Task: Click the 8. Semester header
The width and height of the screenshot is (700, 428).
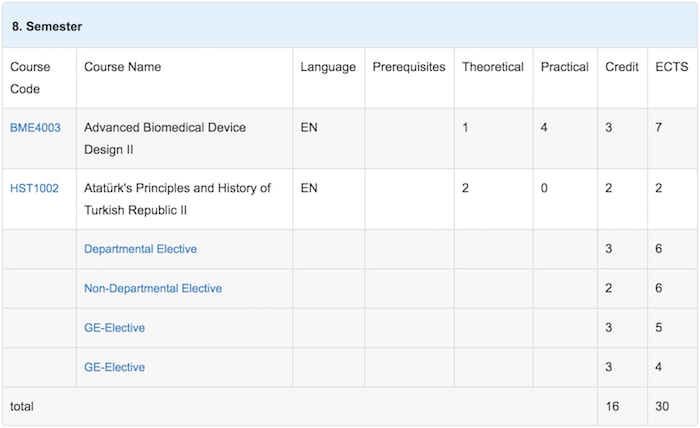Action: pyautogui.click(x=47, y=26)
